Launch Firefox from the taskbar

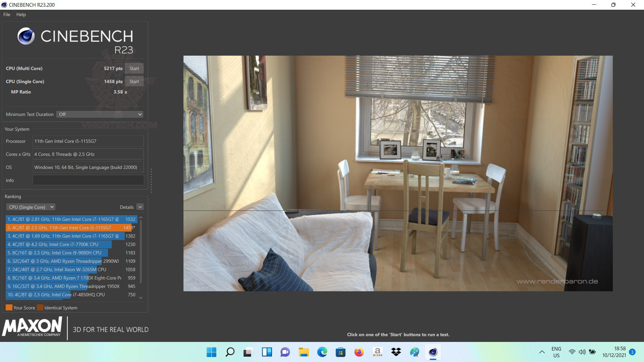(359, 352)
